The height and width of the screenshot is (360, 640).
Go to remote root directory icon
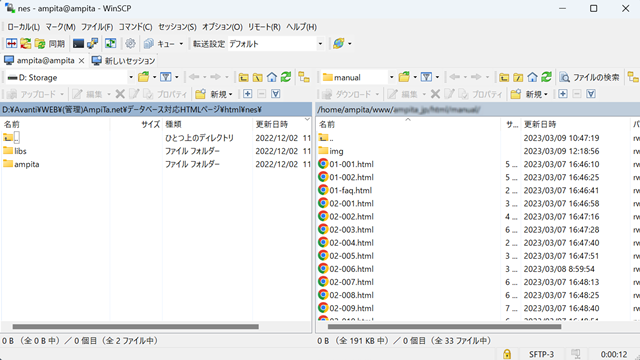click(x=518, y=77)
